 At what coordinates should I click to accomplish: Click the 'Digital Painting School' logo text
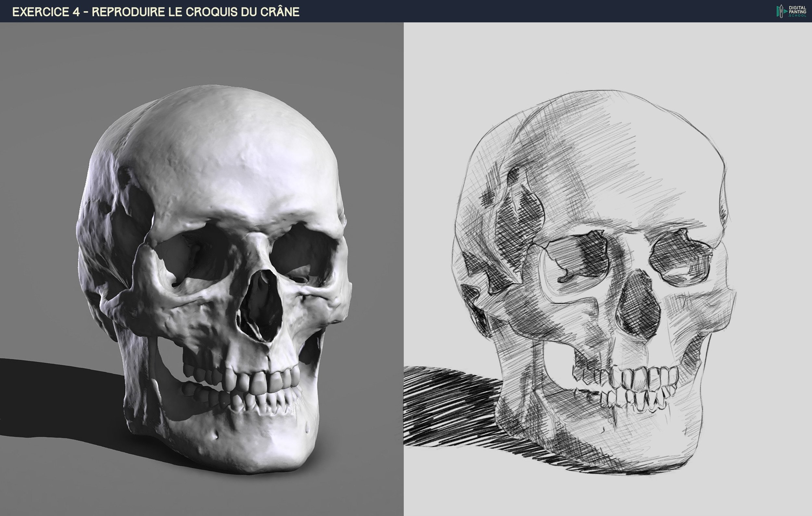point(798,11)
